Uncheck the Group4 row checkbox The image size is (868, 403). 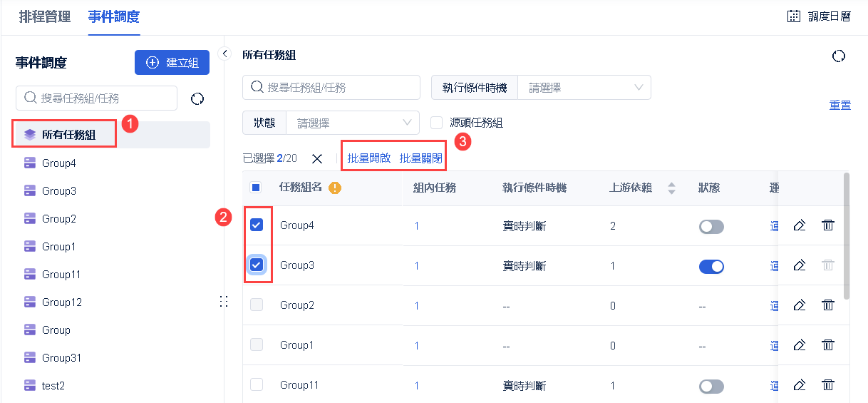click(x=257, y=225)
